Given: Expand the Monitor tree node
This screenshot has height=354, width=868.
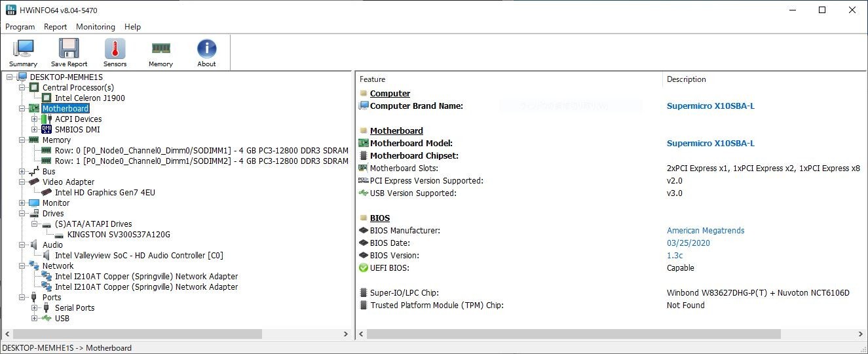Looking at the screenshot, I should [22, 203].
